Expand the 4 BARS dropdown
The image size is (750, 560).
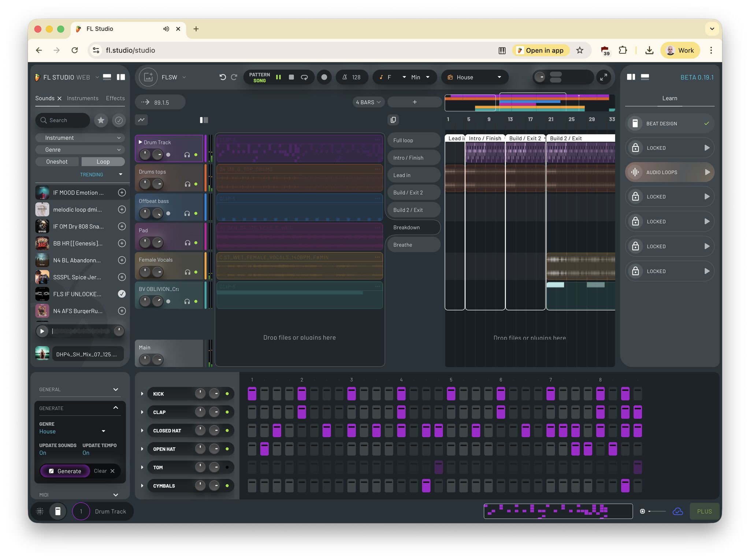[x=368, y=102]
